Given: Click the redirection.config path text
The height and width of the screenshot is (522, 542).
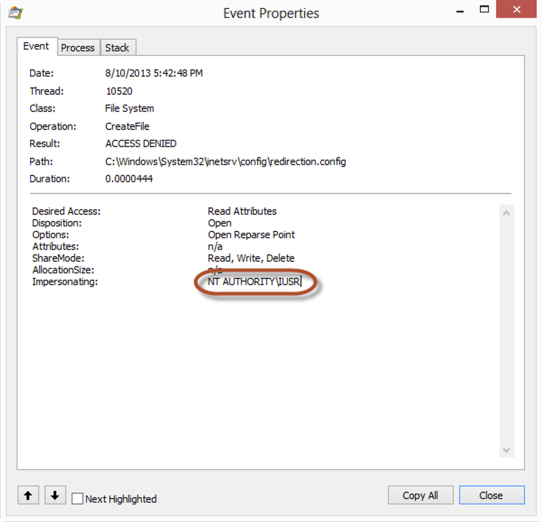Looking at the screenshot, I should 225,161.
